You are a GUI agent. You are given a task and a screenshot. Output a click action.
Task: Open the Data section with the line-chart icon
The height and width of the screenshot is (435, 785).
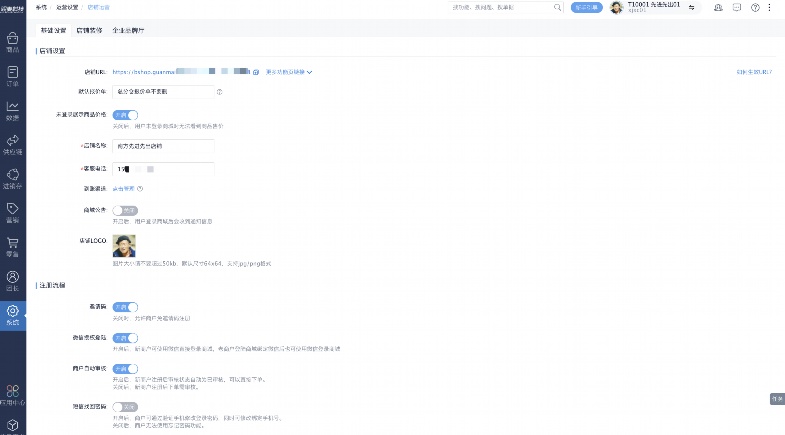click(13, 110)
